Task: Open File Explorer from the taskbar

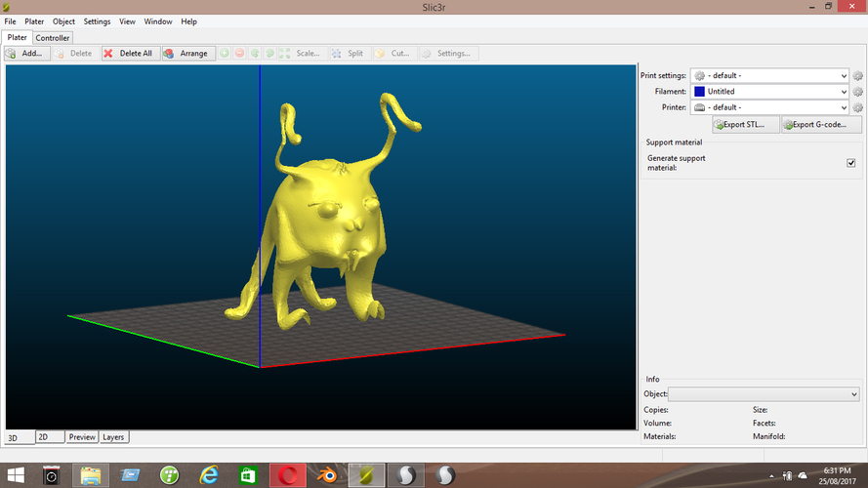Action: [90, 475]
